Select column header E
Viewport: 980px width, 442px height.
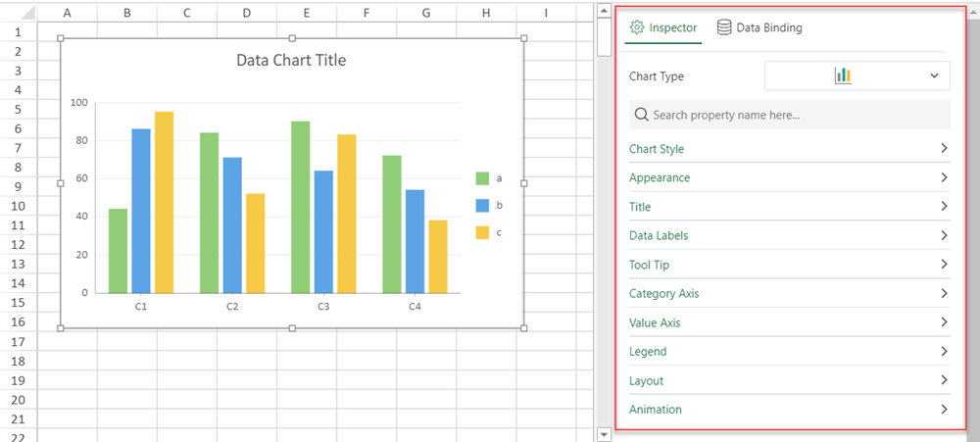click(x=307, y=13)
